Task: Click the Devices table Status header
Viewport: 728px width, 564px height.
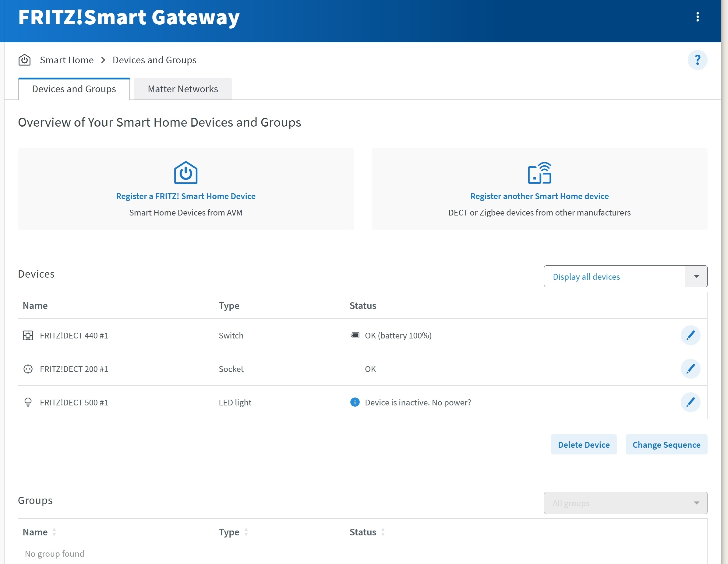Action: pyautogui.click(x=363, y=306)
